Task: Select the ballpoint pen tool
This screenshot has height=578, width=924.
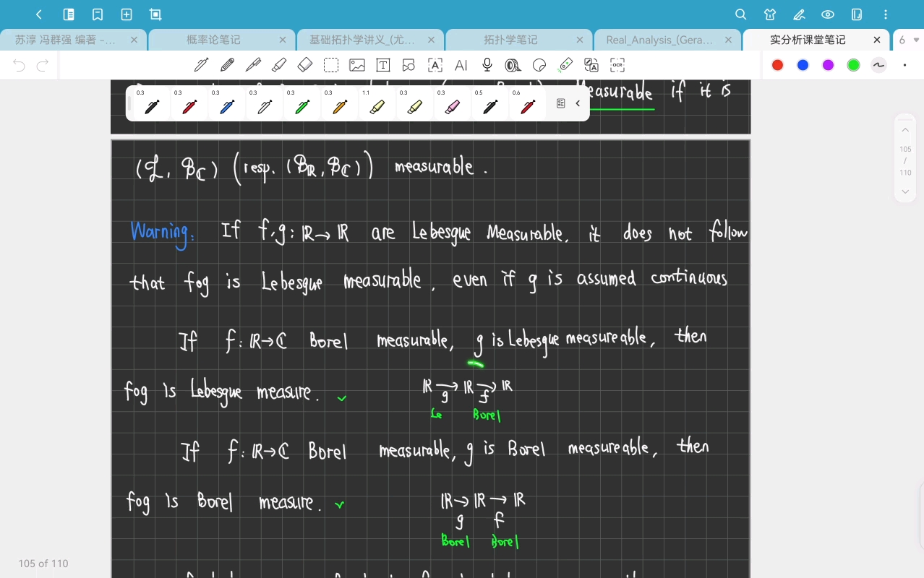Action: (253, 65)
